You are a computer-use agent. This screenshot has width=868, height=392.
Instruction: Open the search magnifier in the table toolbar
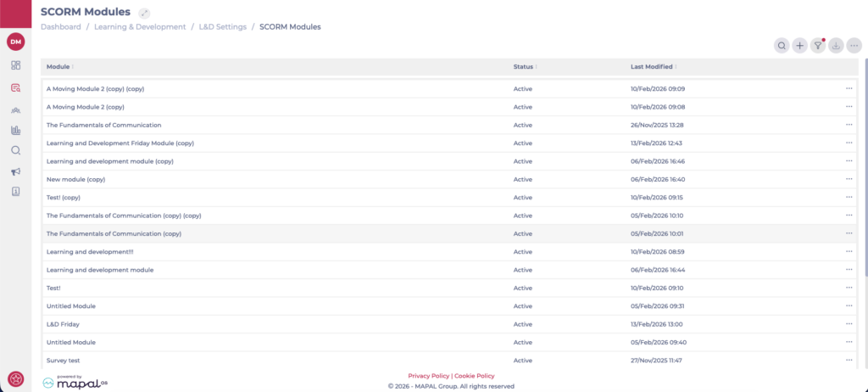tap(782, 46)
